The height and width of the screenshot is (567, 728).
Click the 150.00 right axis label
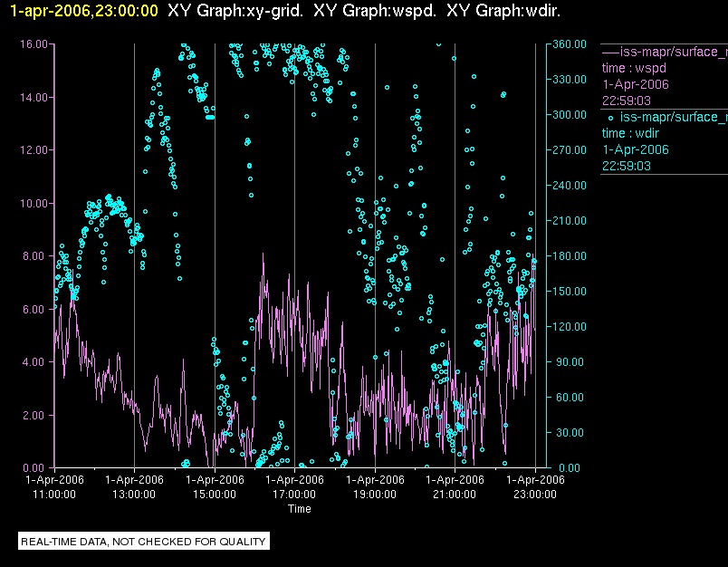coord(570,291)
